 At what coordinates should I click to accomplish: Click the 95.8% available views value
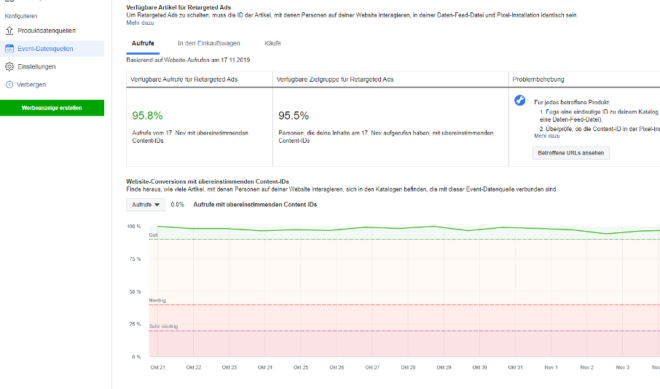click(147, 115)
